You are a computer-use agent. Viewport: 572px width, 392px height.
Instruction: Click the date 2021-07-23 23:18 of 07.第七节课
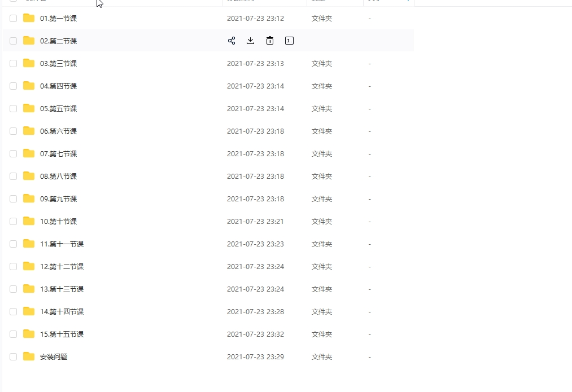[x=255, y=154]
